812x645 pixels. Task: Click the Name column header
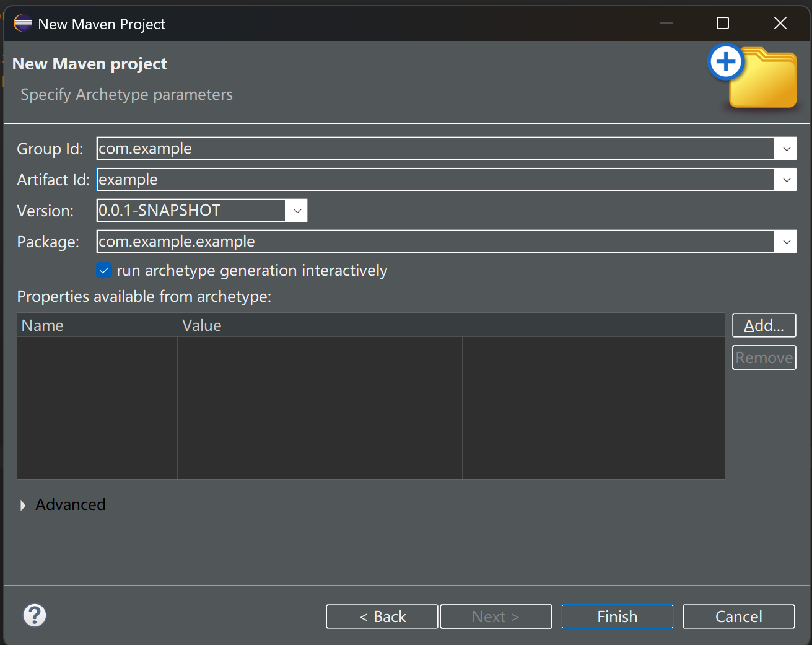coord(97,325)
